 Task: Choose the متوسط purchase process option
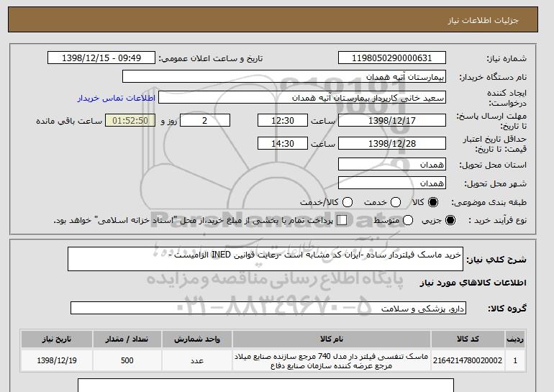tap(408, 220)
